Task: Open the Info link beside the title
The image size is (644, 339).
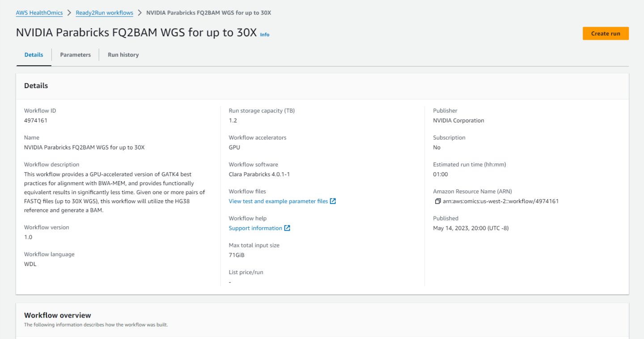Action: pos(265,35)
